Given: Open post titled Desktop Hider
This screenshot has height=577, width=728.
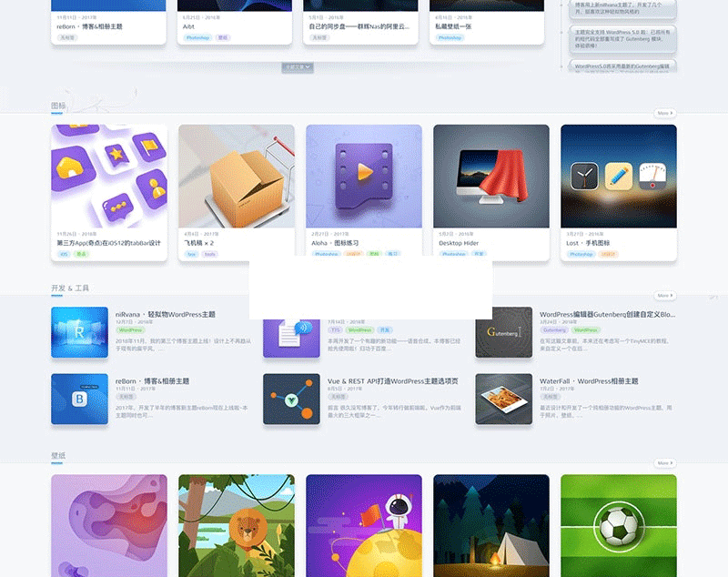Looking at the screenshot, I should click(x=459, y=243).
